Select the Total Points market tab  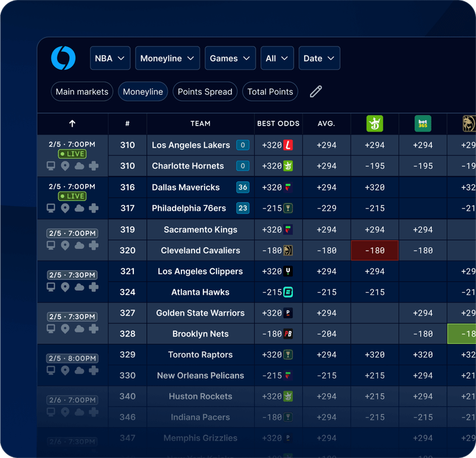[x=268, y=91]
